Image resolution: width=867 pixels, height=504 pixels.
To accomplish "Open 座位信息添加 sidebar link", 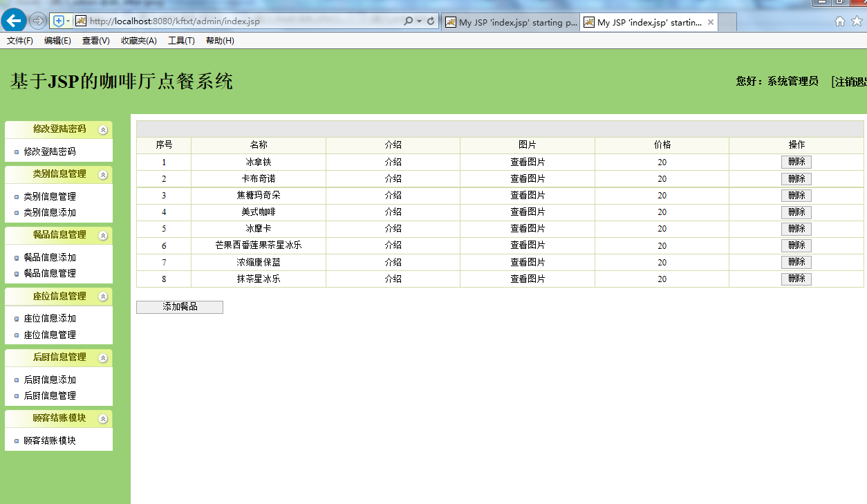I will point(50,318).
